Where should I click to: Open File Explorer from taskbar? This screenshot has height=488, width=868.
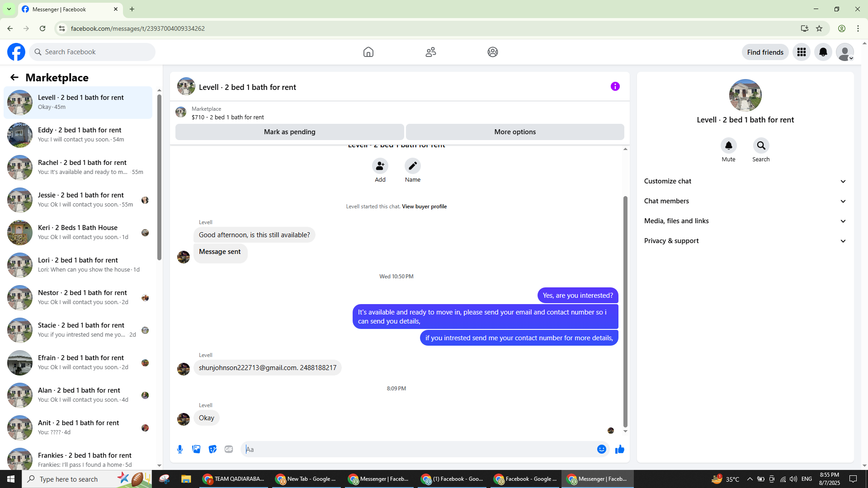(186, 479)
